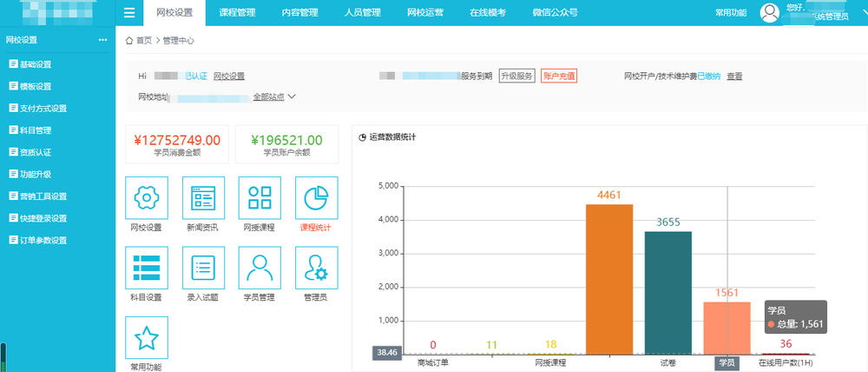
Task: Click the 升级服务 button
Action: [516, 76]
